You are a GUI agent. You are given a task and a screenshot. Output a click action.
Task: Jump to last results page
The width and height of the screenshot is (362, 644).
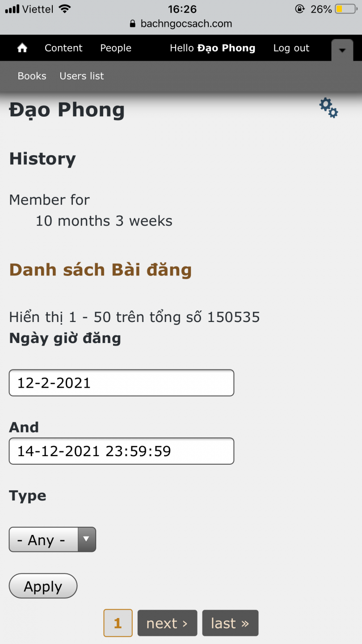[230, 623]
